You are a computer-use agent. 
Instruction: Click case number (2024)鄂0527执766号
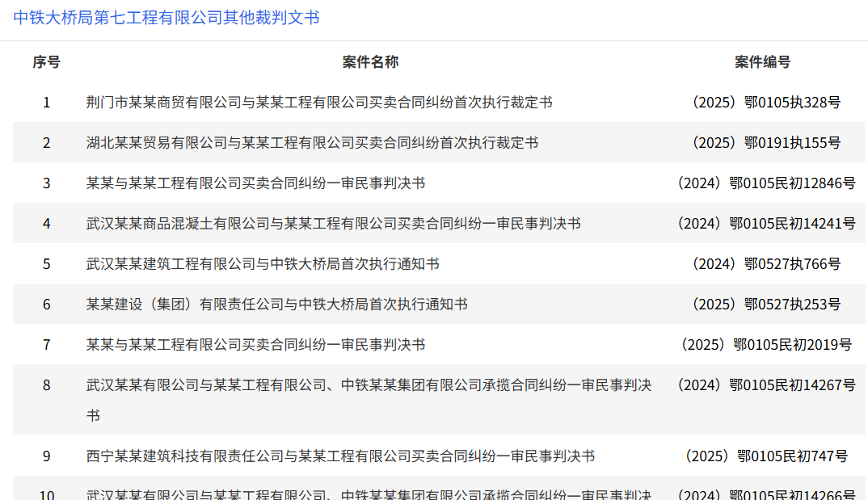[763, 264]
